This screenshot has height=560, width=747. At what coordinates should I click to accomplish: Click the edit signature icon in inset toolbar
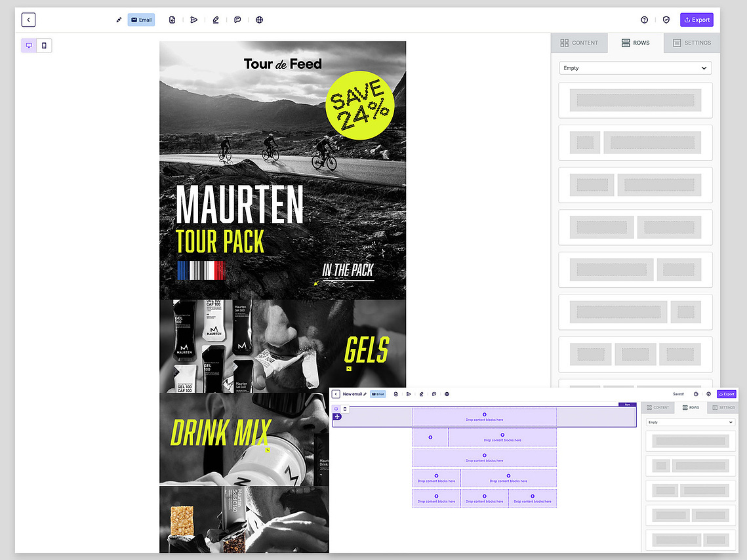[421, 394]
